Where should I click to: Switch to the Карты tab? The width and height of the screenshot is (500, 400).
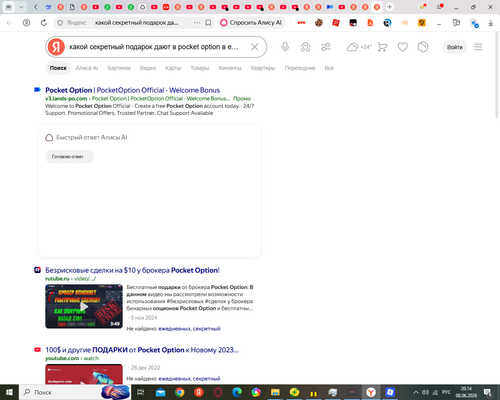(x=173, y=68)
